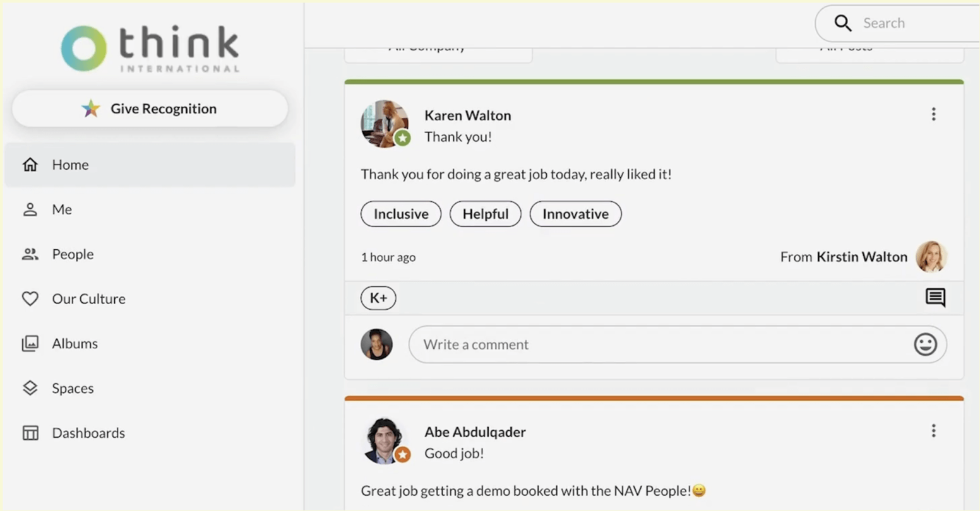The height and width of the screenshot is (511, 980).
Task: Click the 'Good job!' post title
Action: tap(454, 454)
